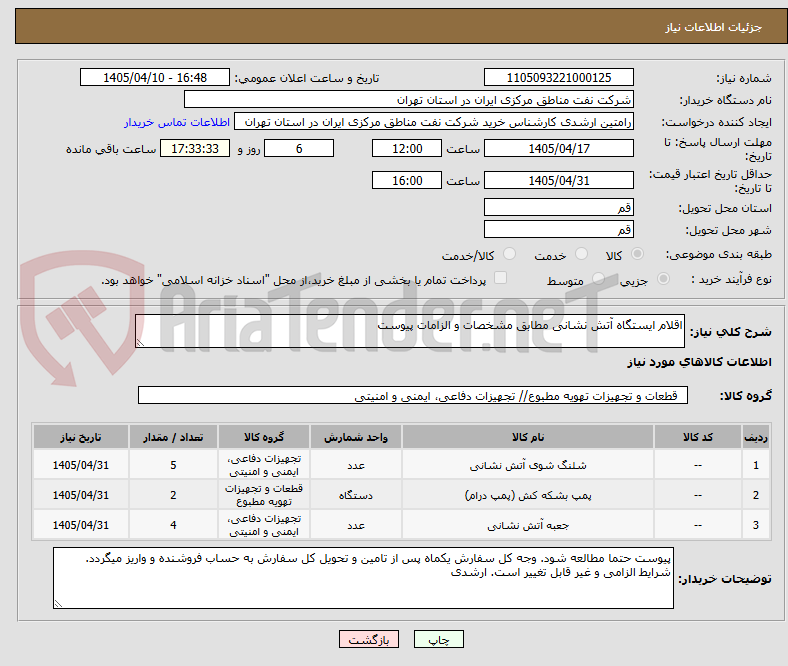Click quantity 4 in the fire box row
This screenshot has width=788, height=666.
click(x=173, y=525)
